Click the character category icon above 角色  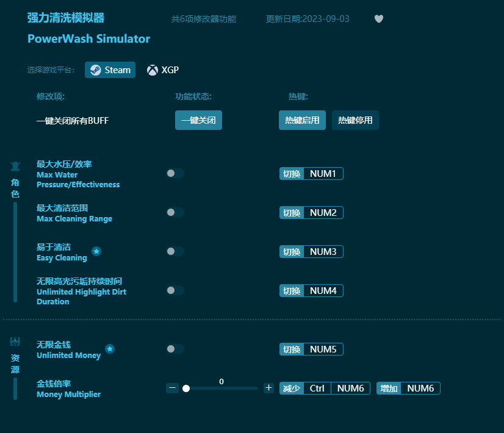pos(15,166)
